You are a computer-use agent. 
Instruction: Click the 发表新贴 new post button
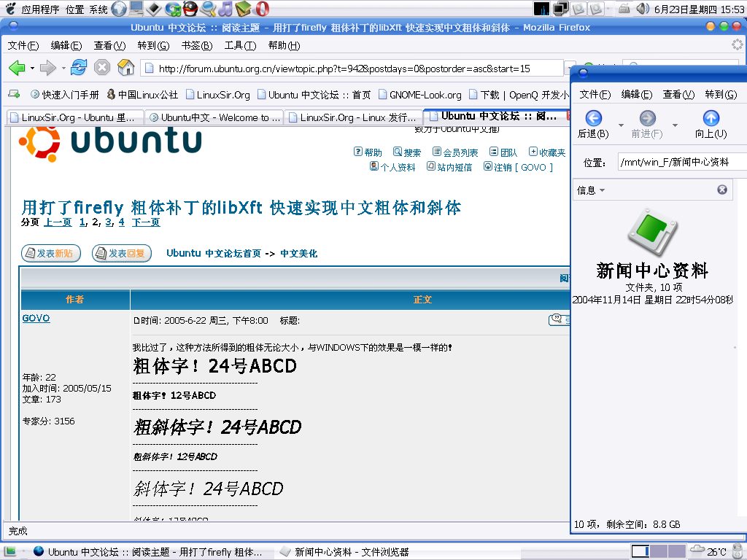[x=51, y=253]
